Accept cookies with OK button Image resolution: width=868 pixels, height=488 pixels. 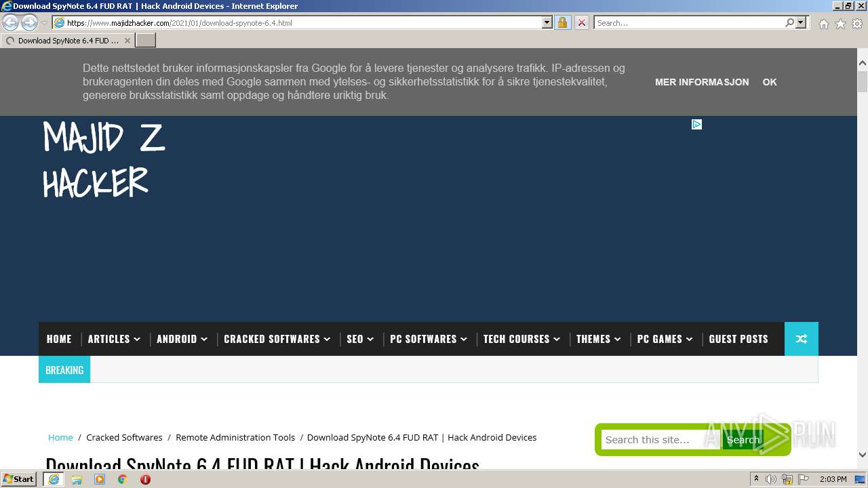click(x=770, y=82)
